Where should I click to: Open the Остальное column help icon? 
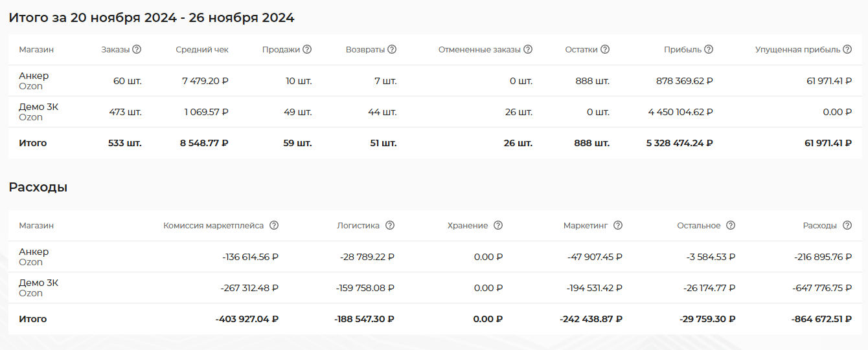[731, 226]
